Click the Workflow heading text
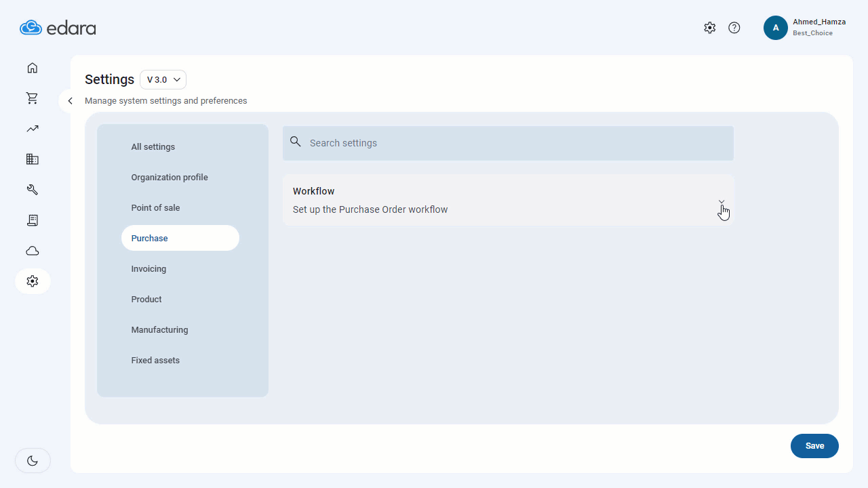The image size is (868, 488). pyautogui.click(x=313, y=191)
